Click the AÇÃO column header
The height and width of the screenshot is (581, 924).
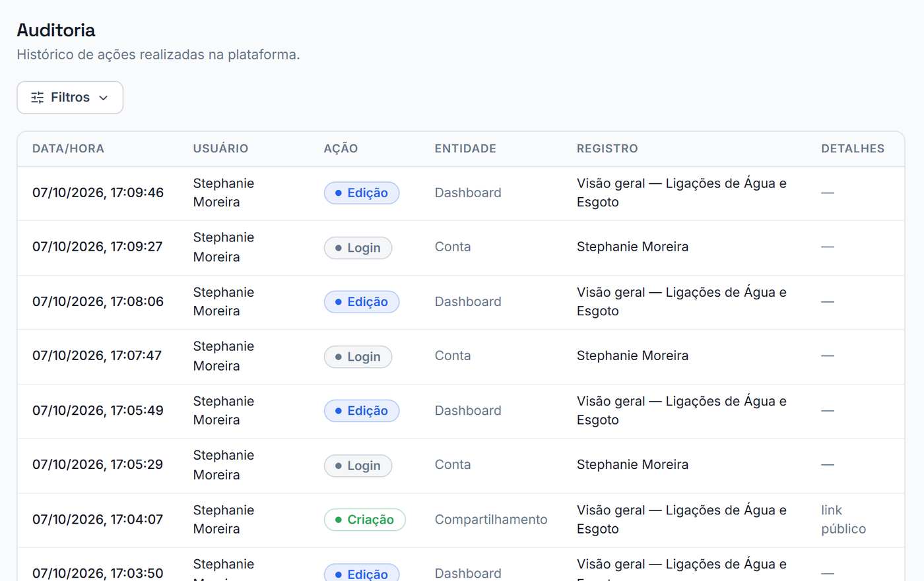[x=341, y=148]
